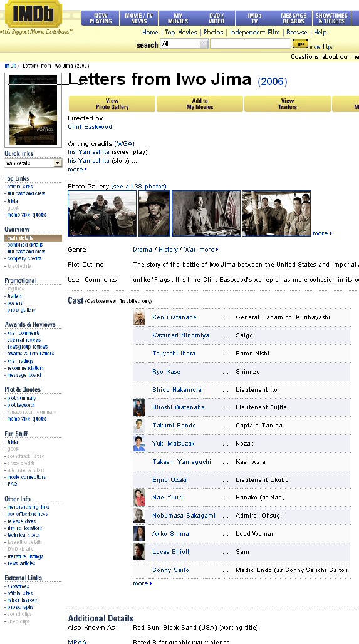This screenshot has width=359, height=644.
Task: Open gallery photo of helmeted soldier
Action: tap(154, 213)
